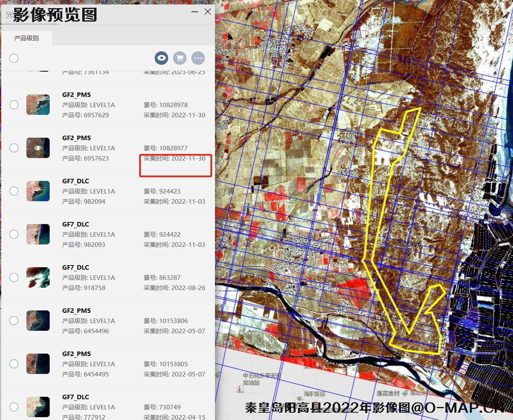
Task: Click thumbnail of GF7_DLC product 918758
Action: (x=38, y=277)
